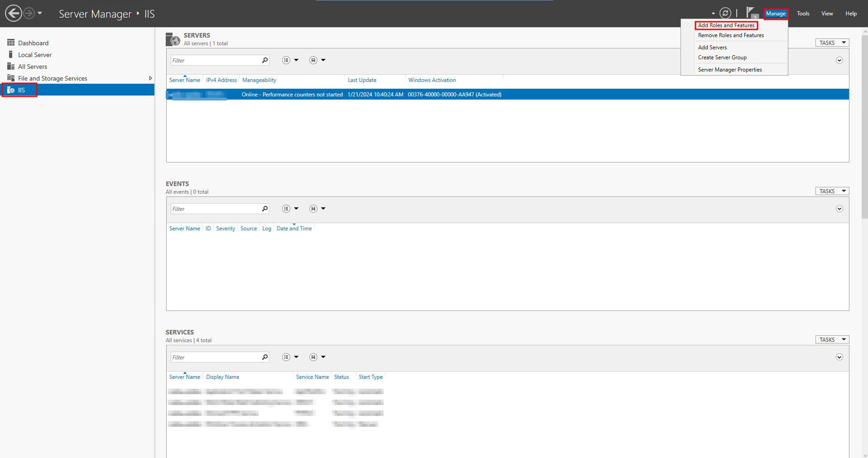Collapse the Services filter bar chevron
The image size is (868, 458).
839,357
